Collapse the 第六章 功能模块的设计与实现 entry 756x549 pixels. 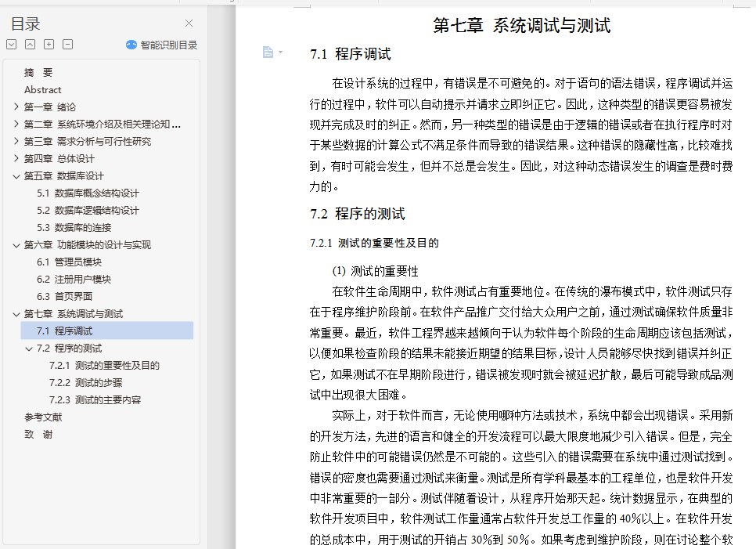[x=16, y=245]
